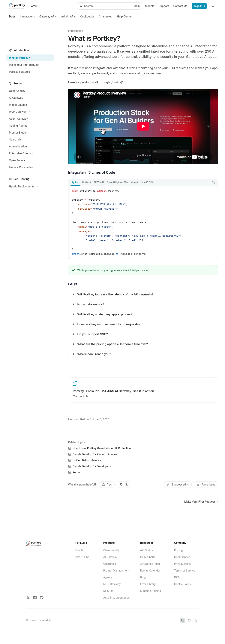The height and width of the screenshot is (644, 225).
Task: Switch to dark mode moon toggle
Action: pyautogui.click(x=196, y=620)
